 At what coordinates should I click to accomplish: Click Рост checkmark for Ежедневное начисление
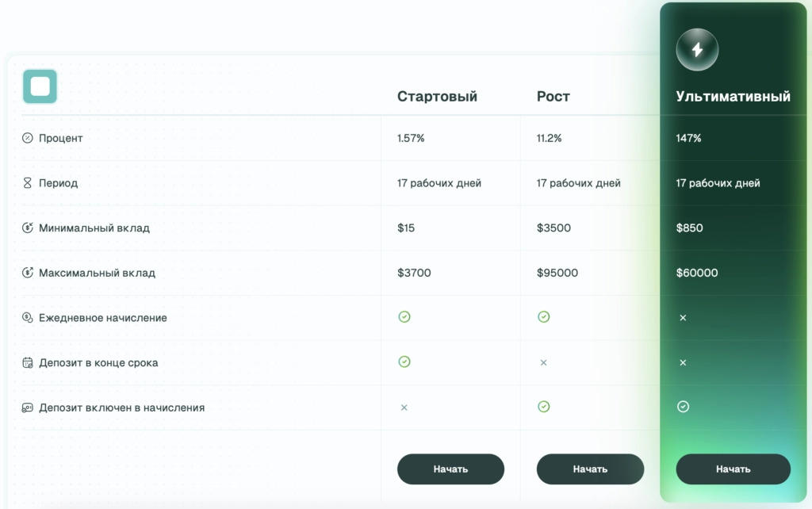pyautogui.click(x=543, y=317)
